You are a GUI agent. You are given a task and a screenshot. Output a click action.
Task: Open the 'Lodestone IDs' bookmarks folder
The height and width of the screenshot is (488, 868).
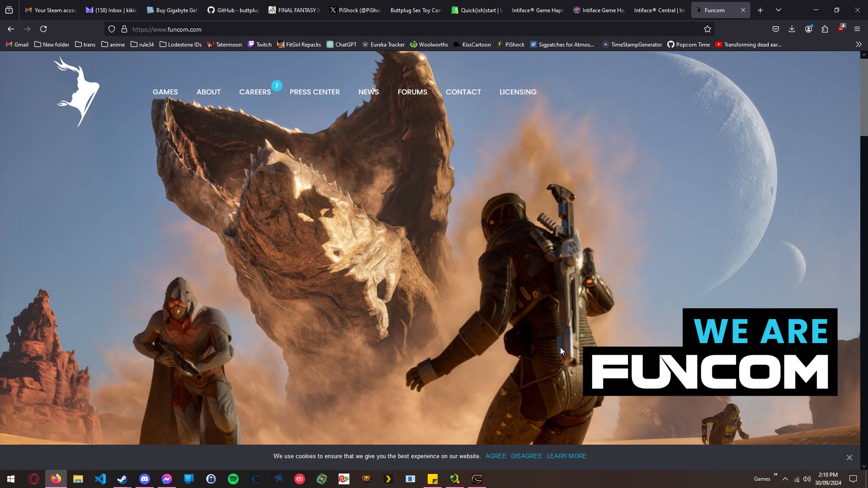[x=181, y=44]
